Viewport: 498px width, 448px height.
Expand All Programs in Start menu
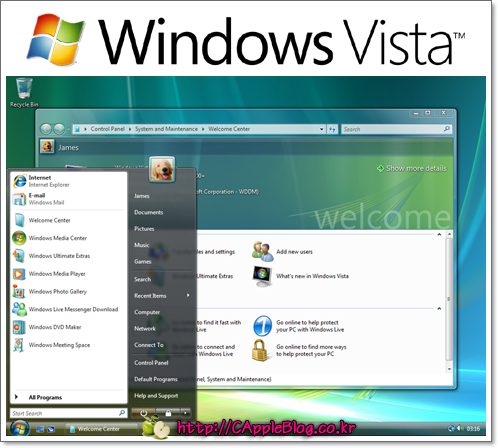pos(45,397)
